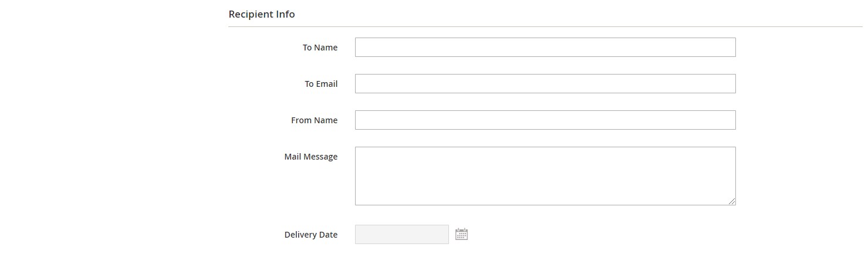Open the Delivery Date calendar picker icon
Screen dimensions: 868x257
click(461, 234)
